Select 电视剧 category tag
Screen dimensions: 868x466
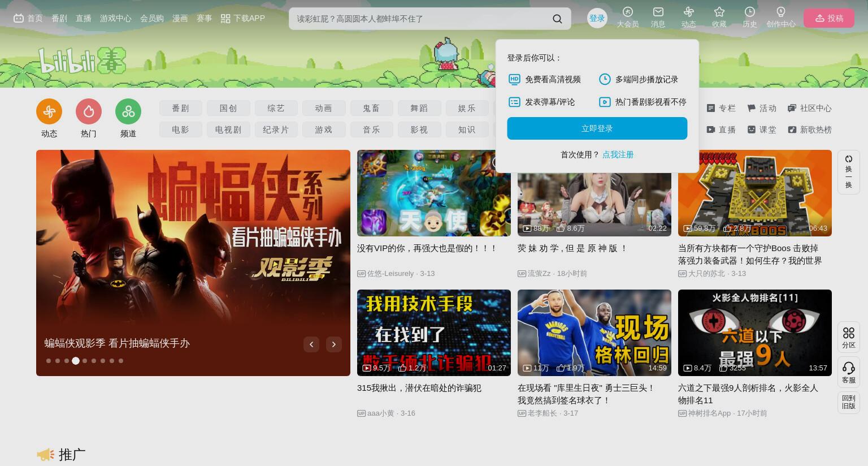[x=228, y=130]
